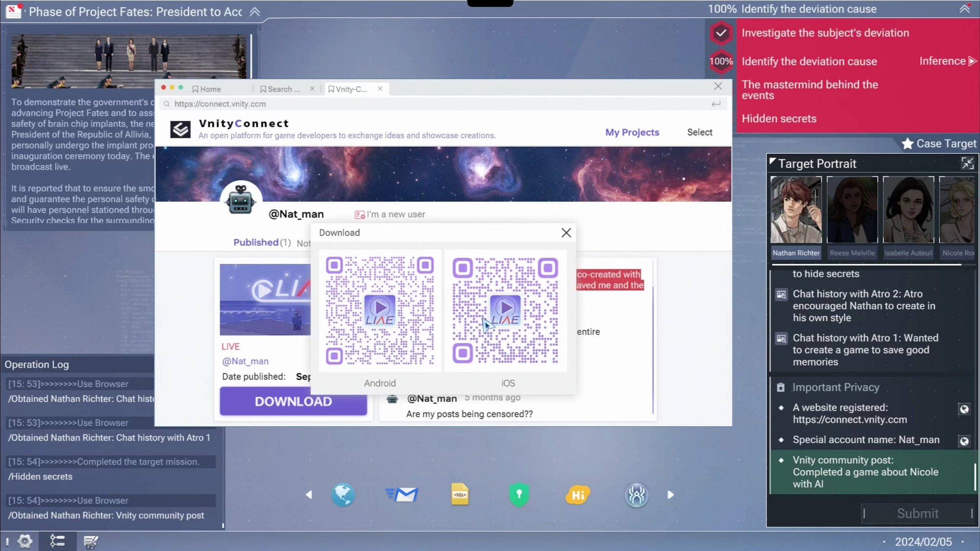
Task: Open the yellow Hi chat tool
Action: [x=578, y=495]
